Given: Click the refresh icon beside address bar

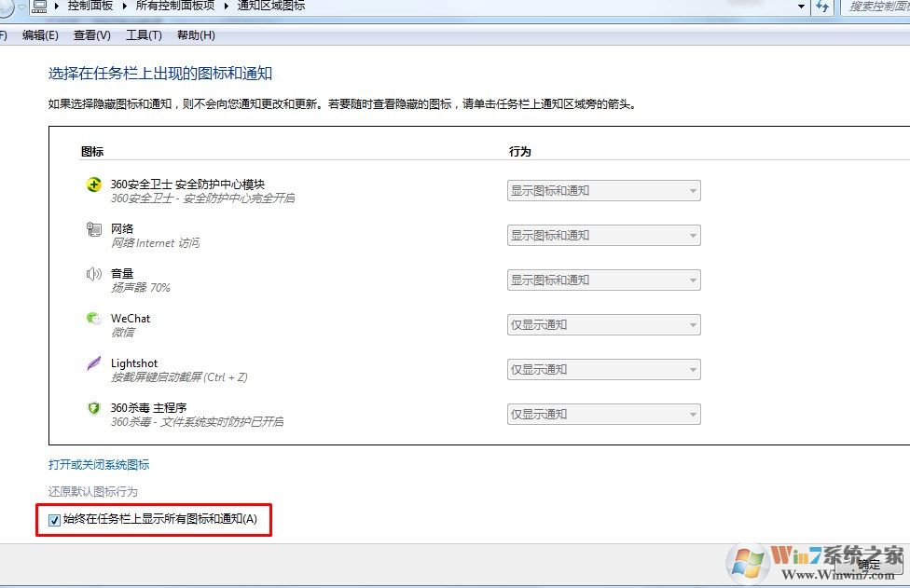Looking at the screenshot, I should pyautogui.click(x=822, y=7).
